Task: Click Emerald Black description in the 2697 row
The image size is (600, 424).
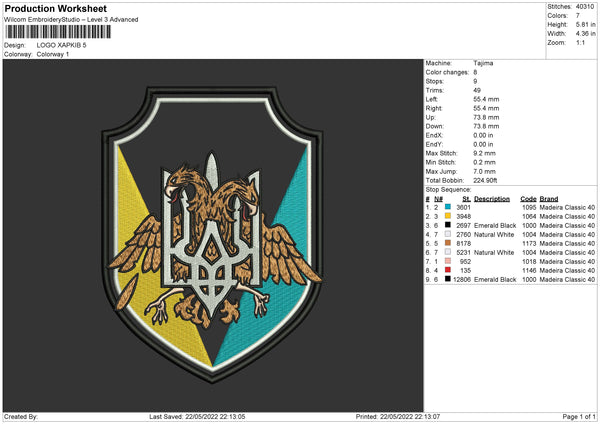Action: (495, 225)
